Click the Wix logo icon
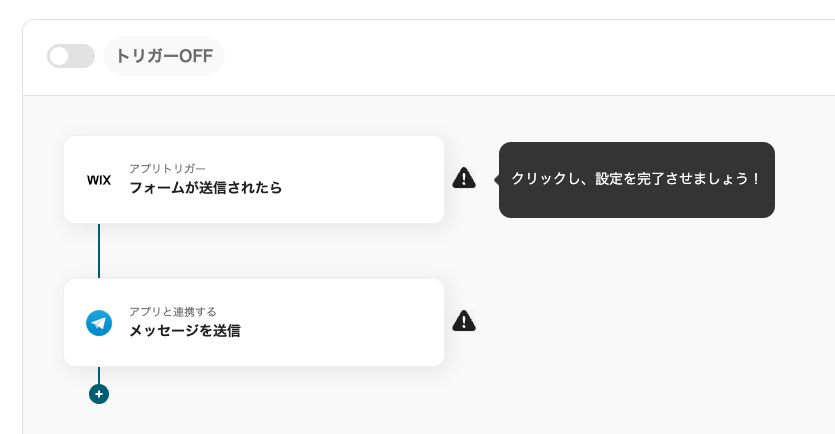 pyautogui.click(x=99, y=180)
